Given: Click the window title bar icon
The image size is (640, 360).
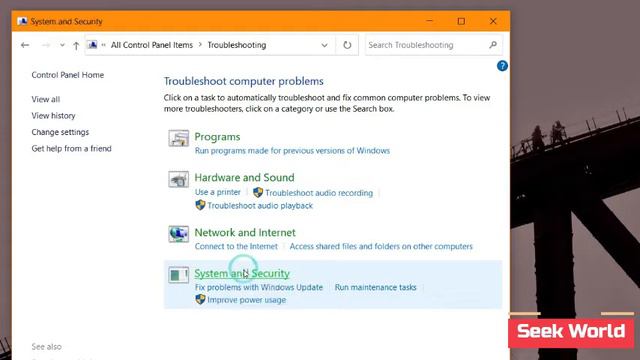Looking at the screenshot, I should [22, 21].
